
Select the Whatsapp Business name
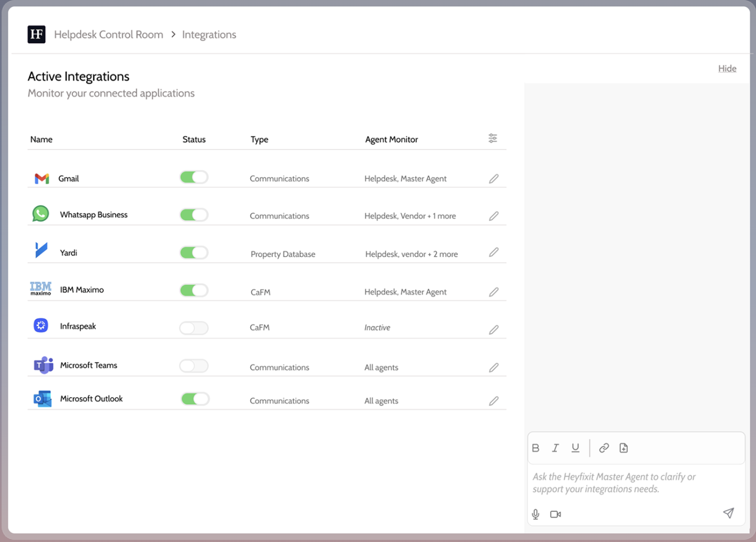[94, 215]
